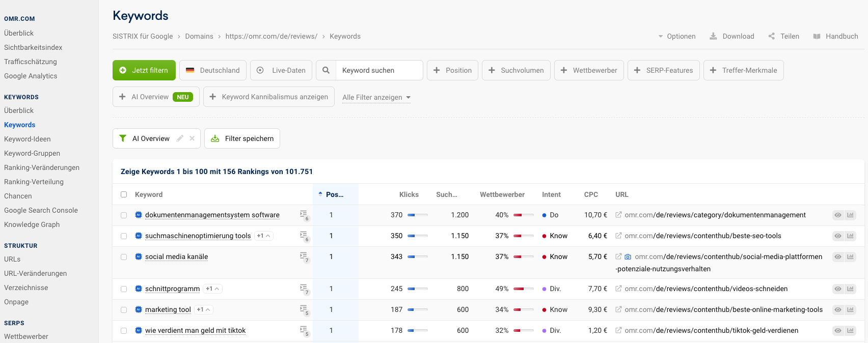Open external link icon for tiktok-geld-verdienen URL
Screen dimensions: 868x343
pyautogui.click(x=618, y=330)
